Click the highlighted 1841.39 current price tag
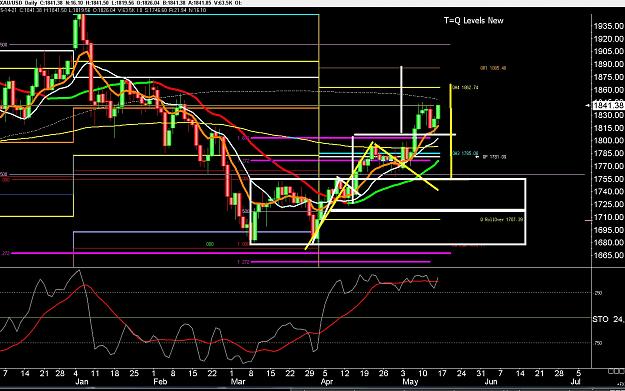The width and height of the screenshot is (625, 391). click(x=608, y=105)
